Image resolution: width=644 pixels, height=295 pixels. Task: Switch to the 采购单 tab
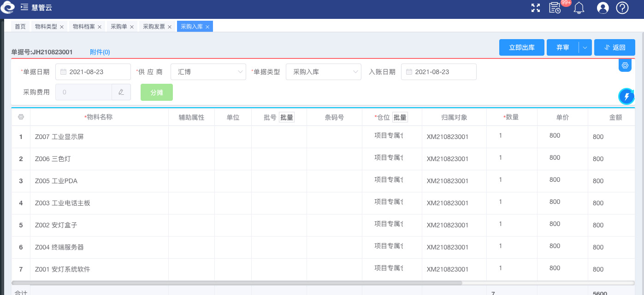click(119, 27)
